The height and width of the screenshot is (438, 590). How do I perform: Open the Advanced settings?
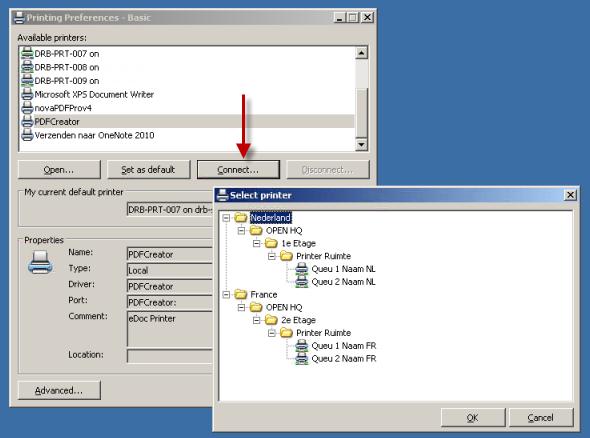(59, 390)
